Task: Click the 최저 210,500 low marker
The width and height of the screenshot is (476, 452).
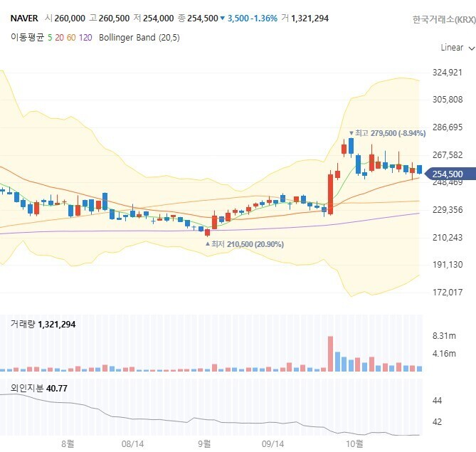Action: pos(245,244)
